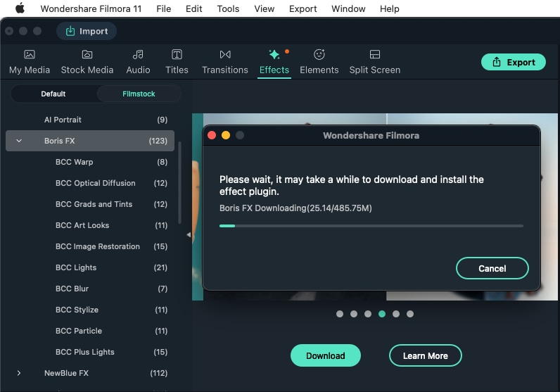
Task: Collapse the left panel with arrow handle
Action: coord(189,235)
